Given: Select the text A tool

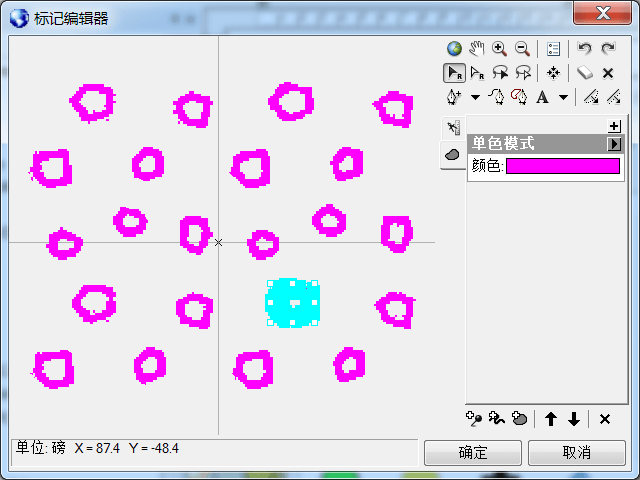Looking at the screenshot, I should 542,98.
